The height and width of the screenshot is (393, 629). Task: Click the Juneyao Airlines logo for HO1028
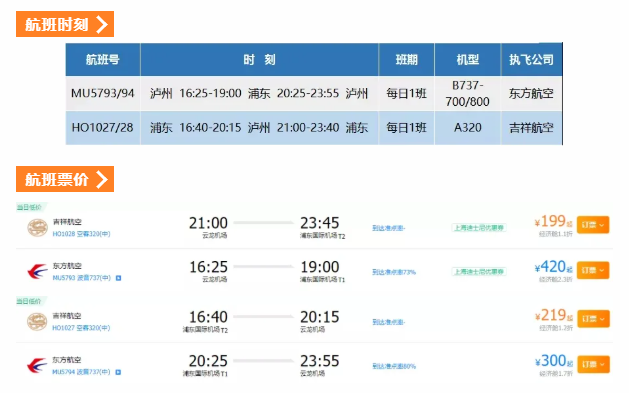tap(37, 227)
